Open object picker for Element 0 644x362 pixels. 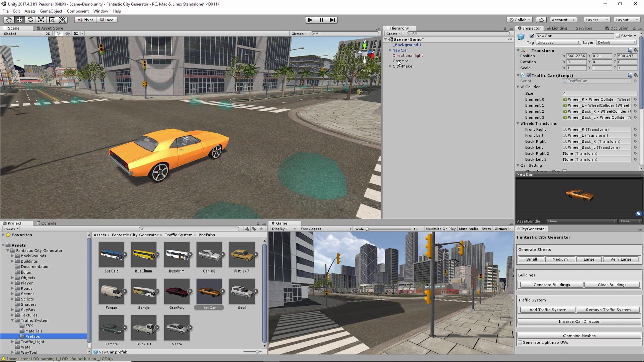pyautogui.click(x=635, y=99)
